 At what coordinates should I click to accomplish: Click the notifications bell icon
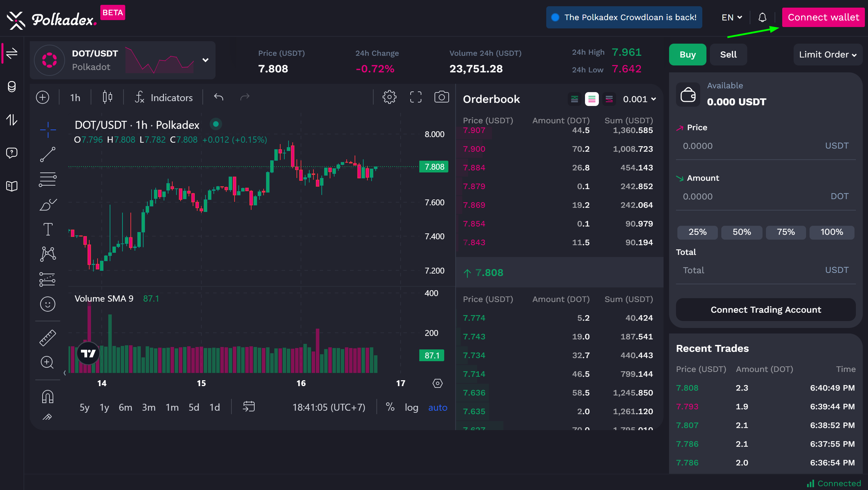pyautogui.click(x=762, y=17)
